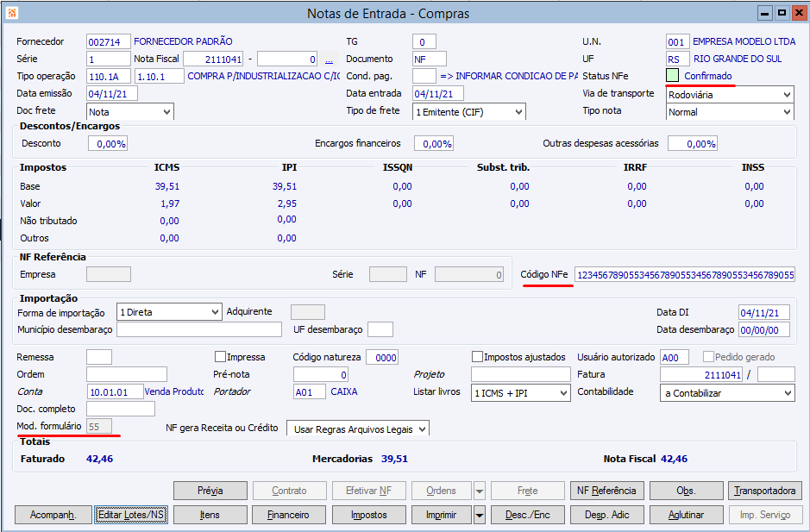Open the Itens button
The width and height of the screenshot is (810, 532).
pos(210,515)
